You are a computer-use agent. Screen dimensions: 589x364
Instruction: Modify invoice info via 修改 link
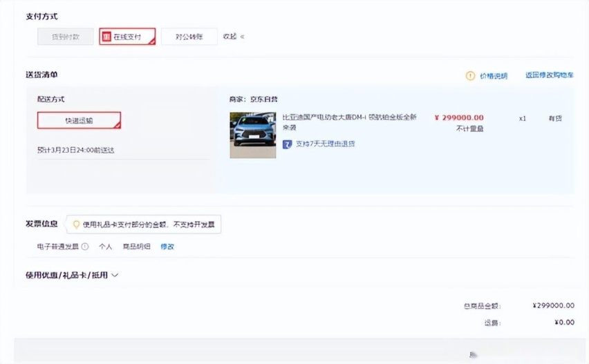167,247
